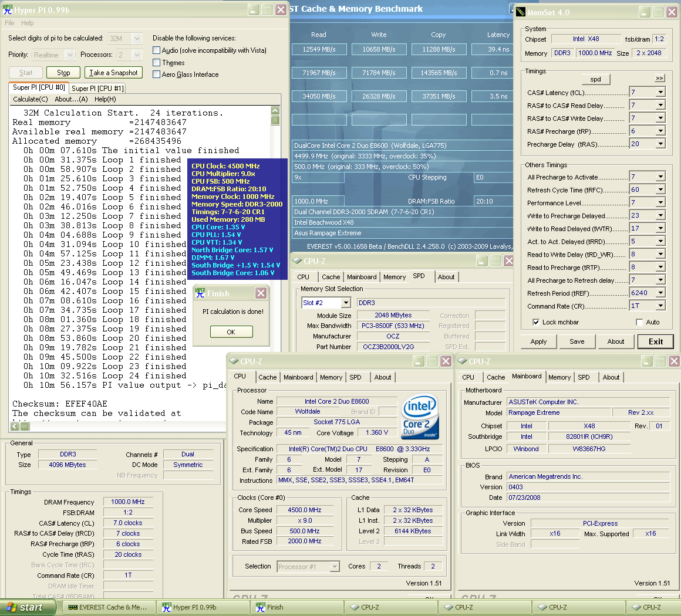Tick the Themes checkbox in Hyper PI
The image size is (681, 616).
point(157,63)
